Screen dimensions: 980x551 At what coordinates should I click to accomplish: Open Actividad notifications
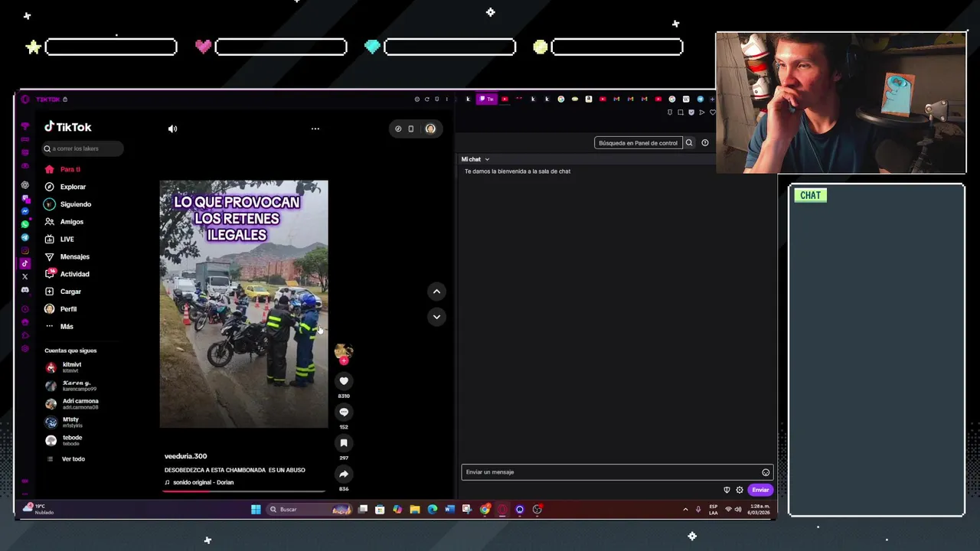point(67,274)
